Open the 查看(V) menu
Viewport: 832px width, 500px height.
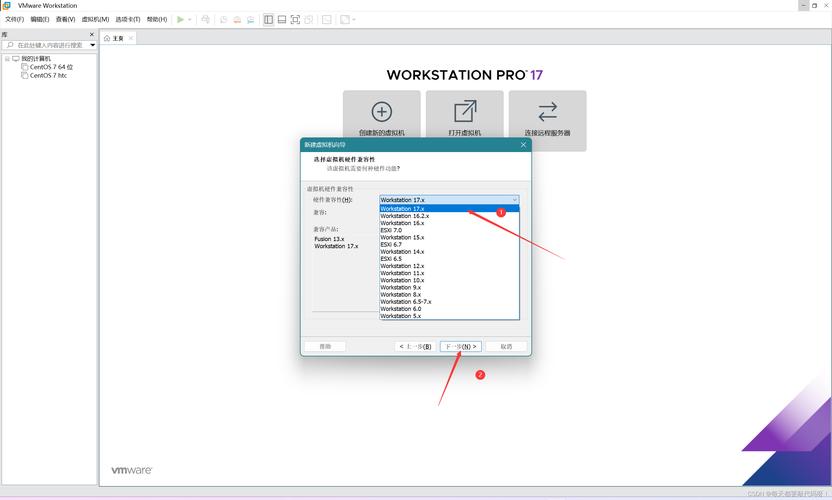(x=65, y=20)
